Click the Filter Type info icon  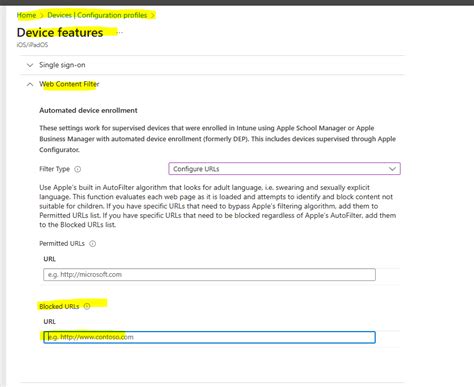tap(78, 169)
